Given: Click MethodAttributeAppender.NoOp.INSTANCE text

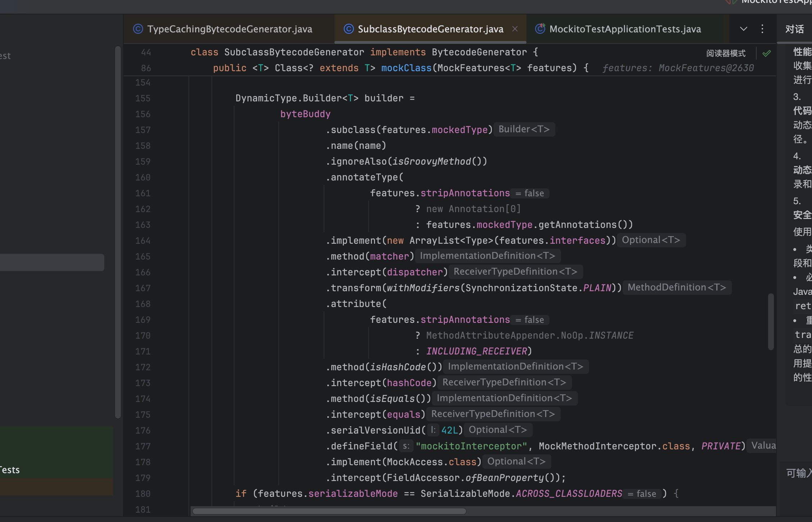Looking at the screenshot, I should (x=530, y=335).
